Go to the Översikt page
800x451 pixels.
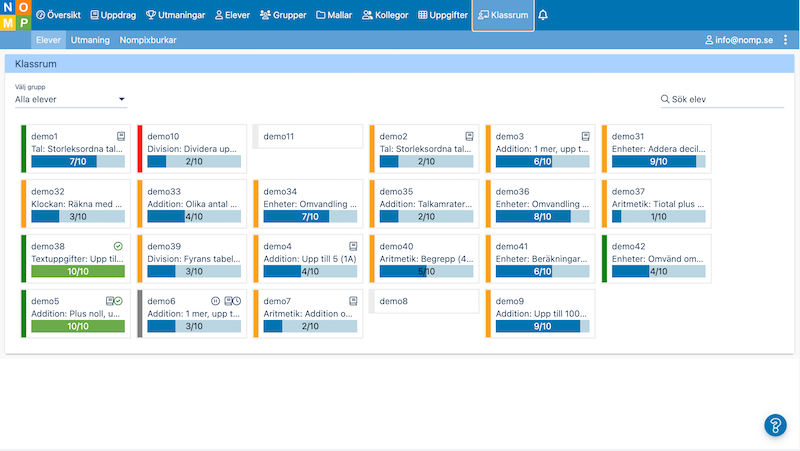point(58,16)
